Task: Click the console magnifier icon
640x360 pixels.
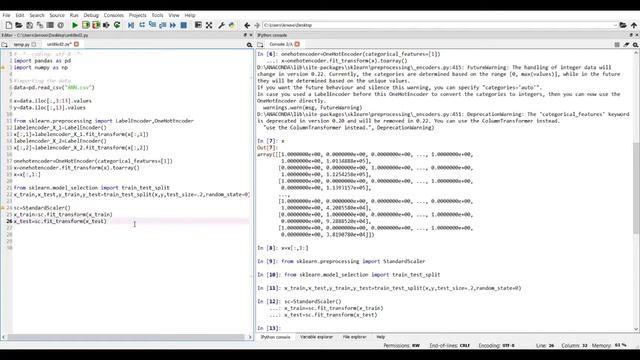Action: click(636, 44)
